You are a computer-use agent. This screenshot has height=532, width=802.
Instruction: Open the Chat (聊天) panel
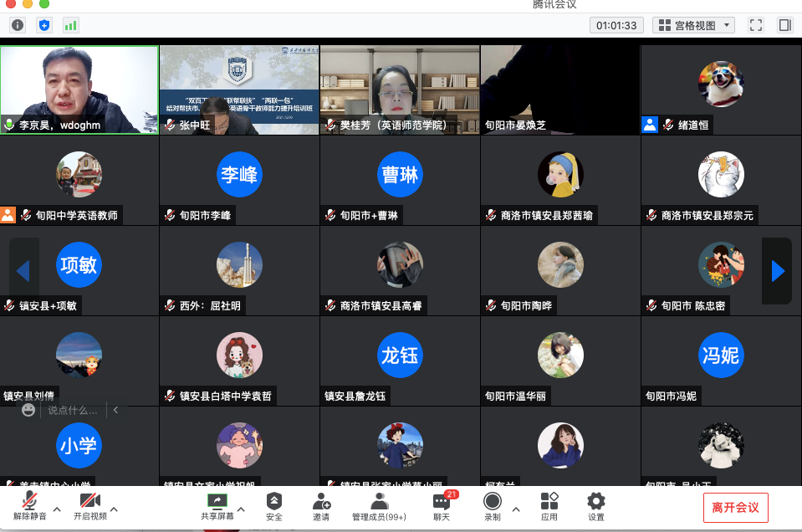click(x=441, y=506)
